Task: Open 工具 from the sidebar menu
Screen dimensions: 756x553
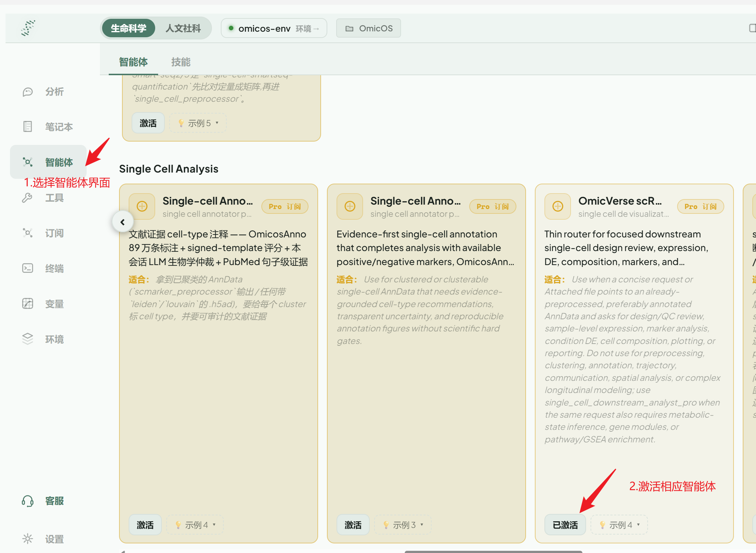Action: (x=48, y=198)
